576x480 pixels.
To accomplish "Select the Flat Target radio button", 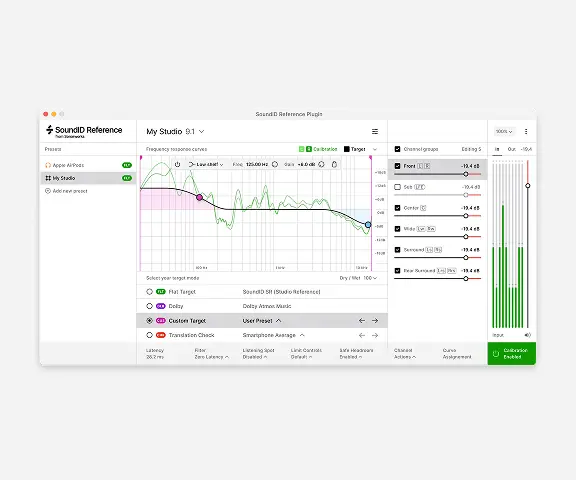I will 150,292.
